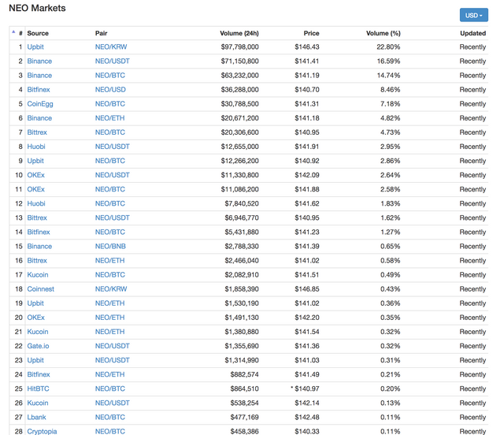The width and height of the screenshot is (504, 435).
Task: Open Upbit link in row 9
Action: (35, 161)
